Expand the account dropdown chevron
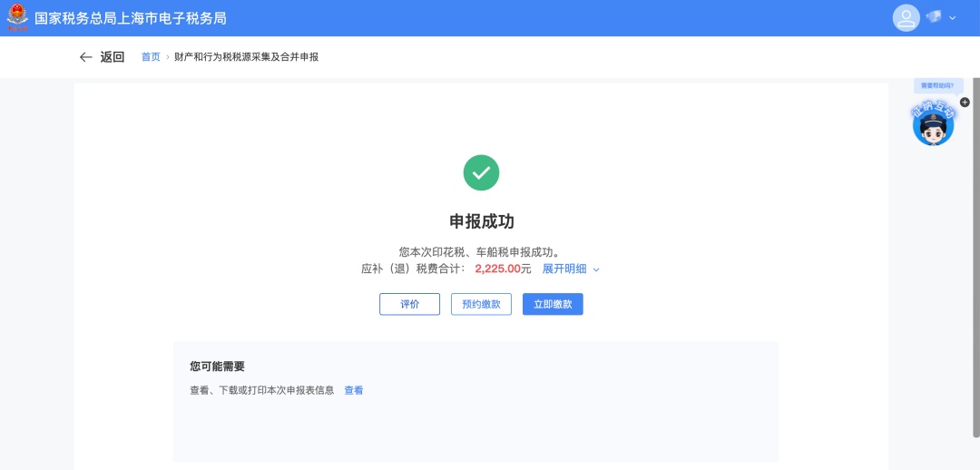This screenshot has height=470, width=980. (x=953, y=18)
